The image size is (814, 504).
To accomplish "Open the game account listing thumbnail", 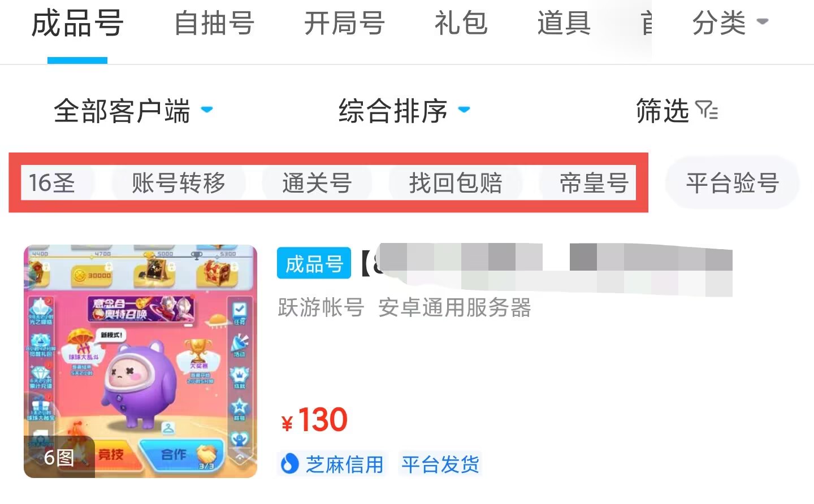I will point(140,362).
